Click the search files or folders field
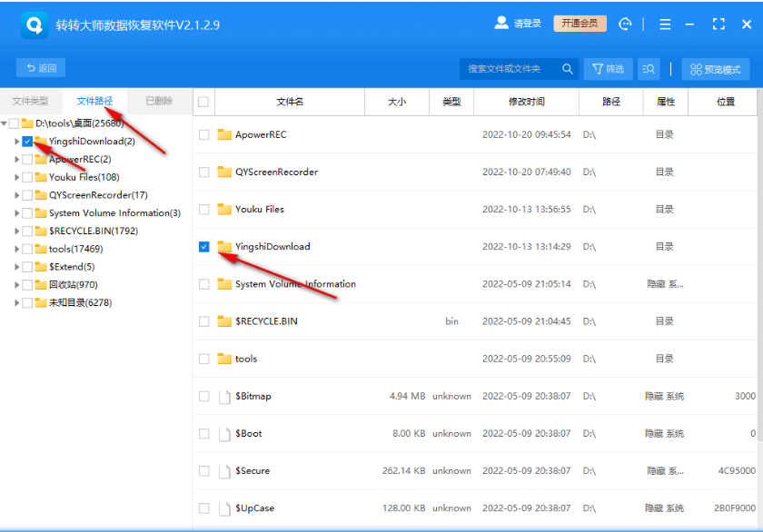This screenshot has height=532, width=763. click(510, 69)
